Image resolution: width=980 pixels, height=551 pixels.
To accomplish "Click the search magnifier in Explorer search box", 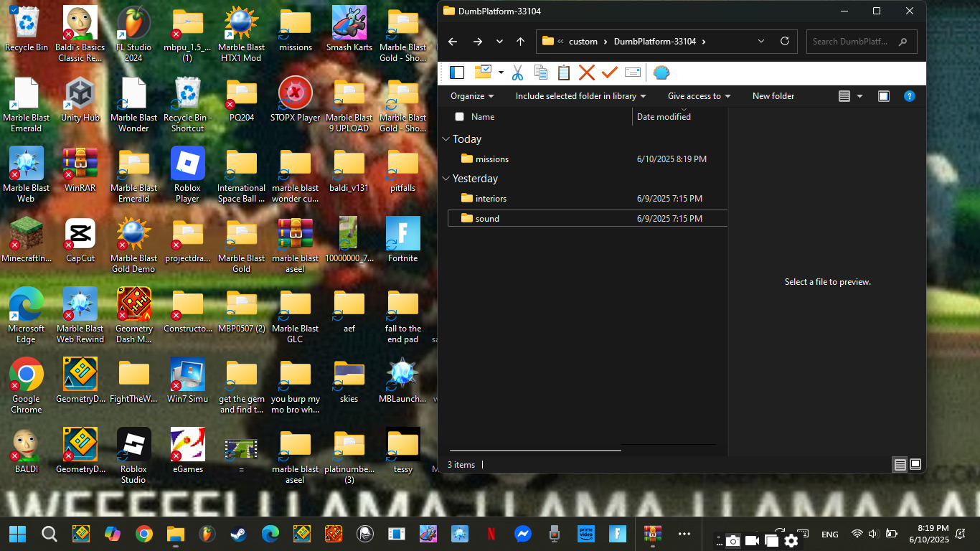I will tap(903, 42).
